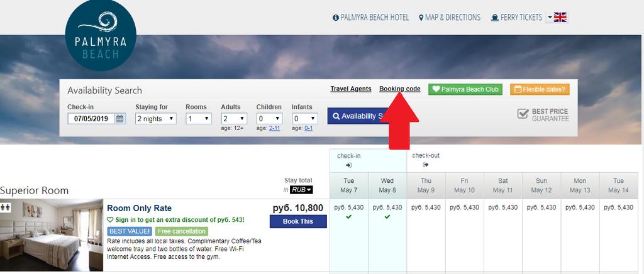644x274 pixels.
Task: Click the Palmyra Beach Club button
Action: 465,89
